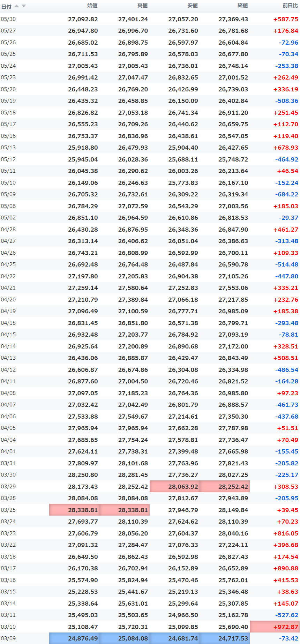Image resolution: width=300 pixels, height=644 pixels.
Task: Click highlighted opening value 28,338.81 in 03/25 row
Action: coord(74,510)
